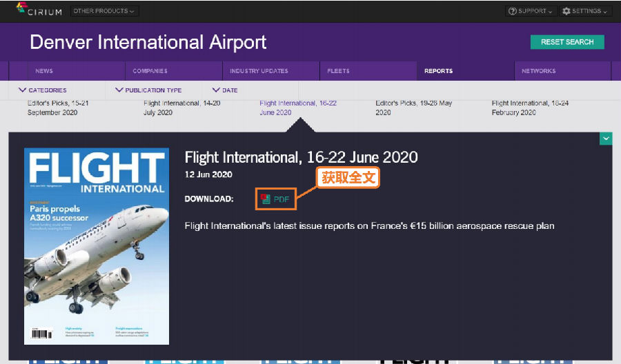
Task: Click the Flight International magazine cover
Action: (x=97, y=245)
